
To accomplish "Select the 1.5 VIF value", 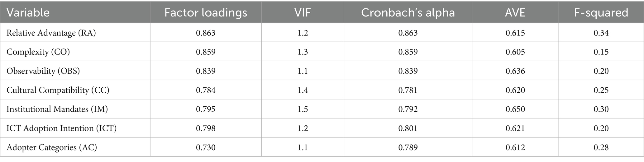I will 303,109.
